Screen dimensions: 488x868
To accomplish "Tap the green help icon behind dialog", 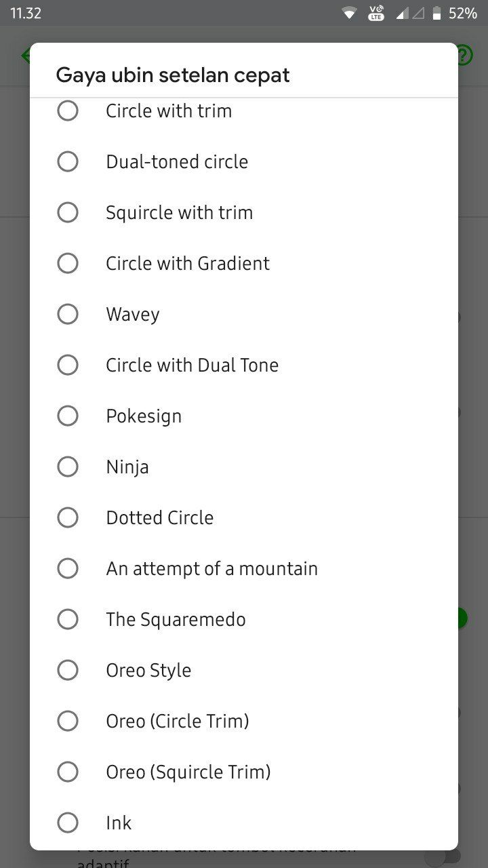I will [x=465, y=55].
